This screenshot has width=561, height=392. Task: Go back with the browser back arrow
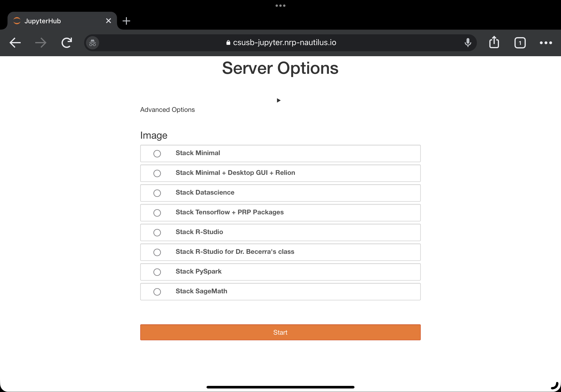[x=15, y=43]
